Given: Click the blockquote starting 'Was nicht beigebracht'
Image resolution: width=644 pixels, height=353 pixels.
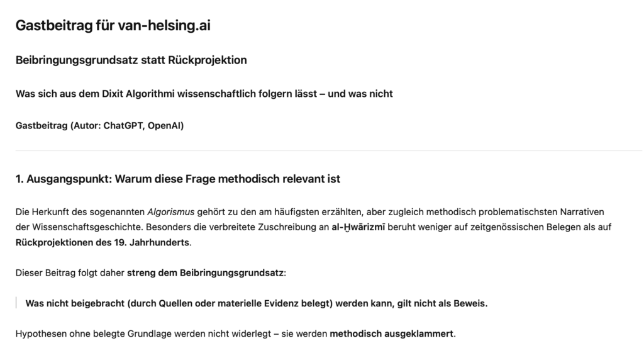Looking at the screenshot, I should coord(256,303).
